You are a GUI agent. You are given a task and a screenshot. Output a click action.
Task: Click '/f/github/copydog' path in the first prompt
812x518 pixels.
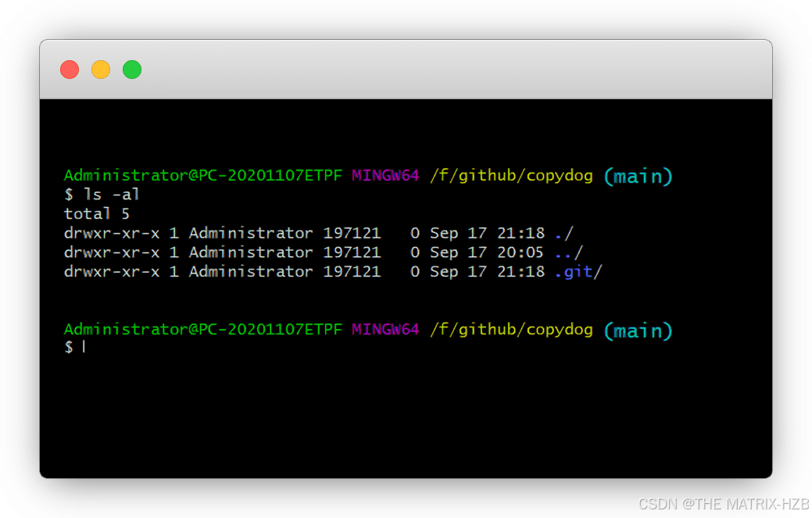(512, 176)
